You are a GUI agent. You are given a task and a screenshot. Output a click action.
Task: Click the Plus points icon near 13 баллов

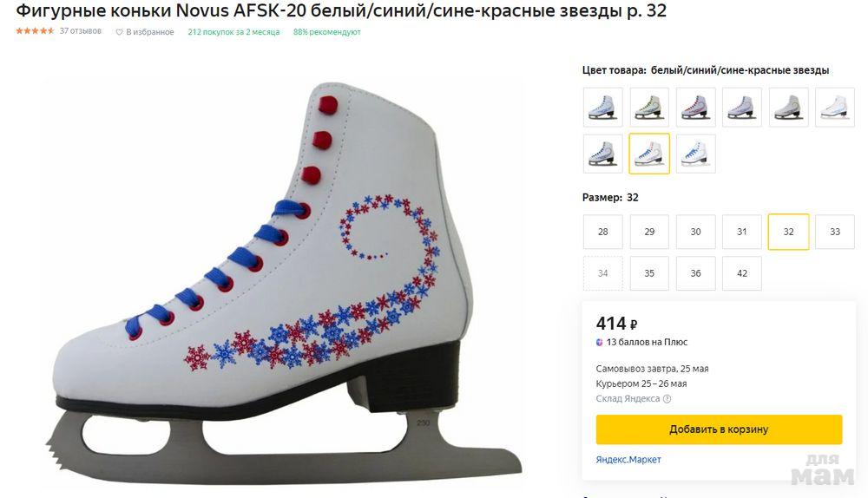point(600,343)
